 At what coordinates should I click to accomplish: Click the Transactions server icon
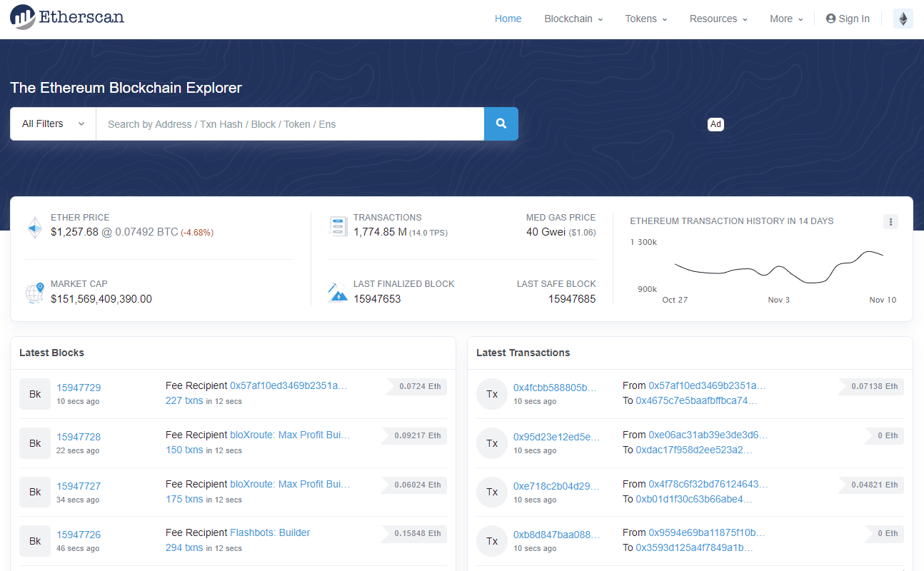coord(338,226)
